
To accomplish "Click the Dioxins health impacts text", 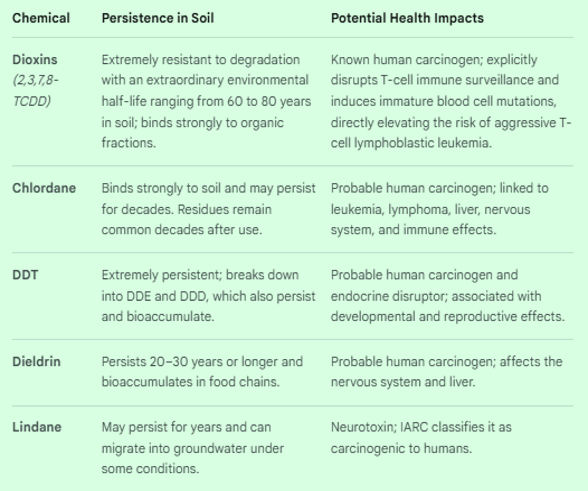I will pos(451,101).
